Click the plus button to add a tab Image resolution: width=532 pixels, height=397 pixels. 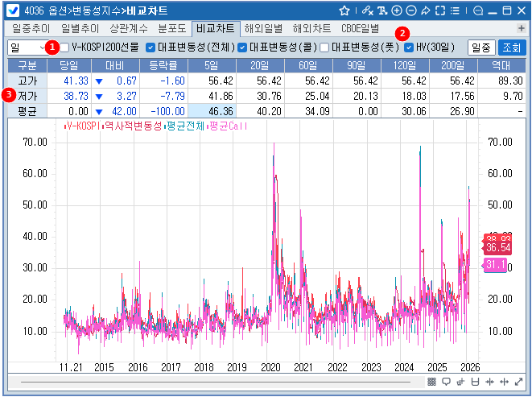coord(521,28)
